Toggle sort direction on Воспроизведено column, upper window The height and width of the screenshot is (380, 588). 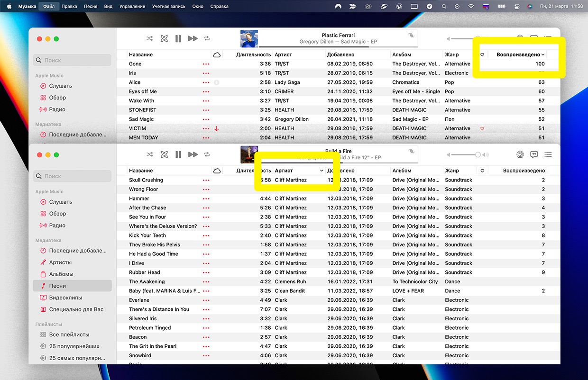click(521, 55)
